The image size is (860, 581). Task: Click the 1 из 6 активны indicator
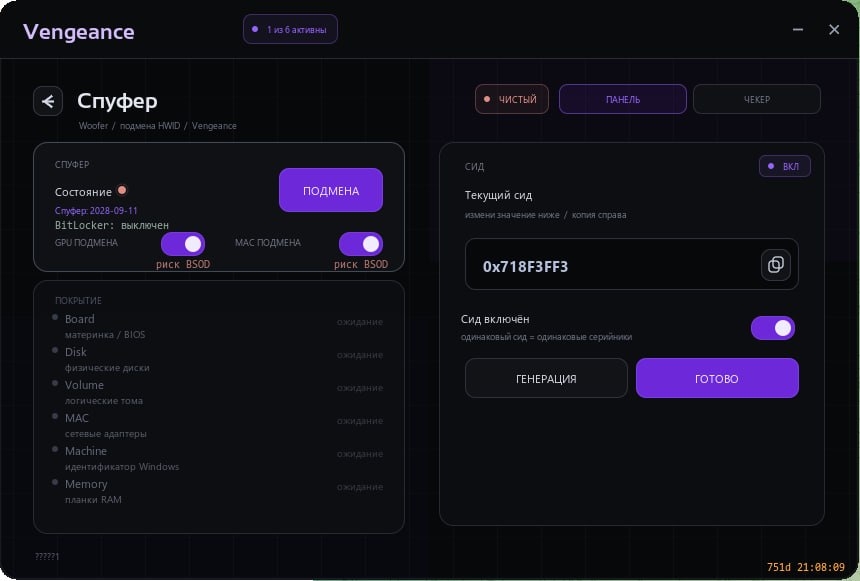pyautogui.click(x=290, y=29)
